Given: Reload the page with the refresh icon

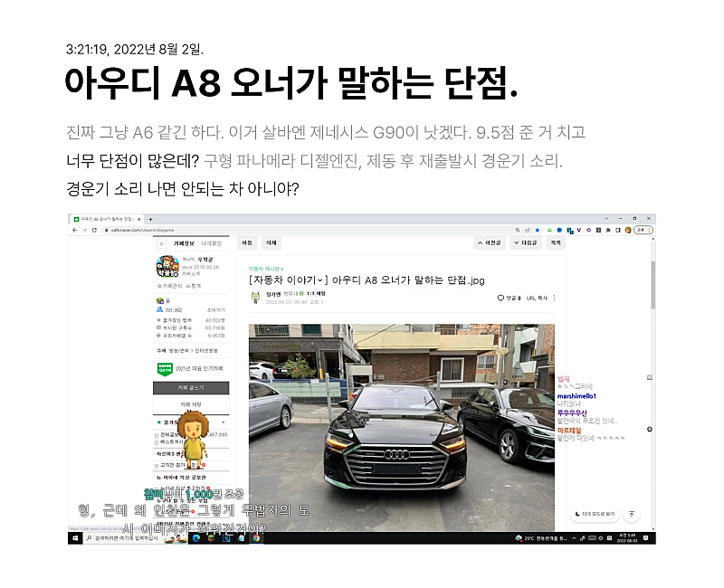Looking at the screenshot, I should (96, 230).
